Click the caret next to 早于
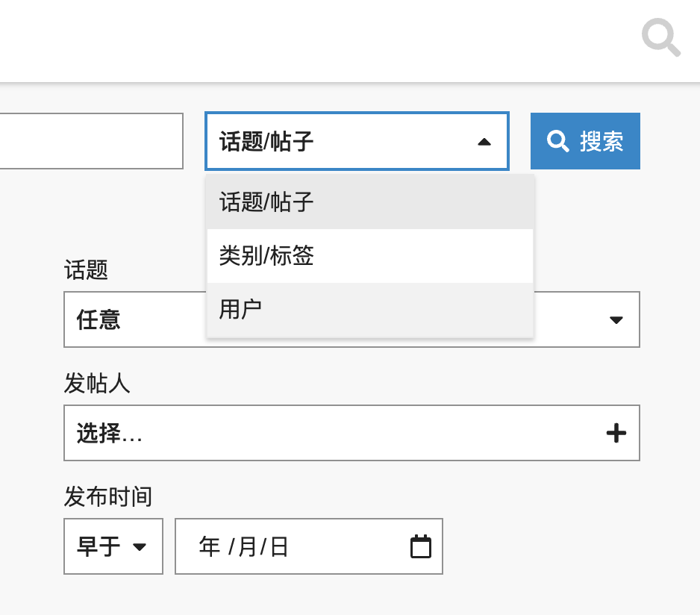This screenshot has width=700, height=615. coord(140,546)
